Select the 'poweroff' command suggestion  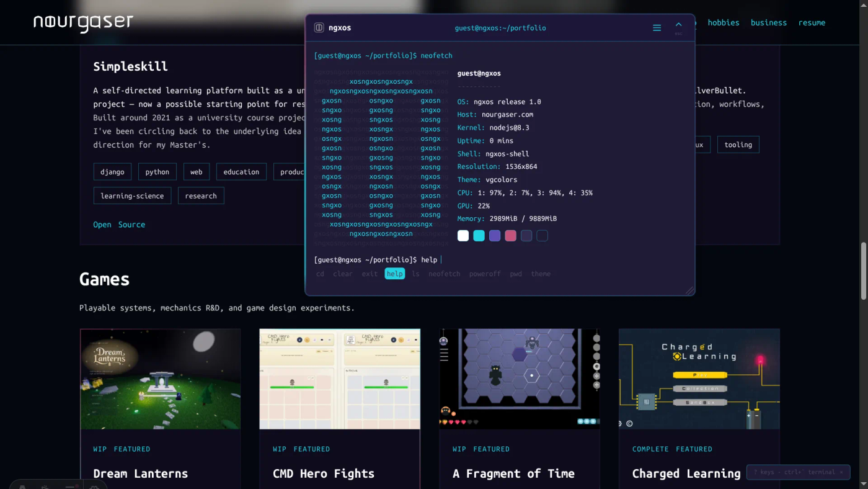click(x=485, y=274)
